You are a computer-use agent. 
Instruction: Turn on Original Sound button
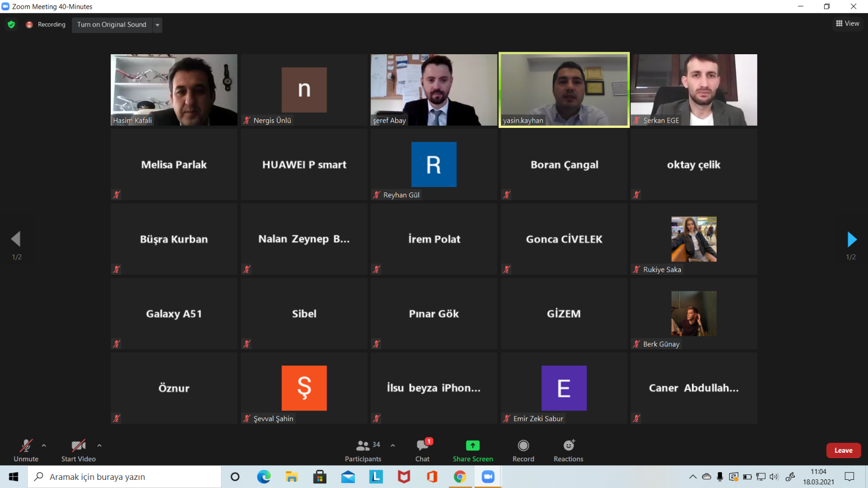(x=112, y=24)
